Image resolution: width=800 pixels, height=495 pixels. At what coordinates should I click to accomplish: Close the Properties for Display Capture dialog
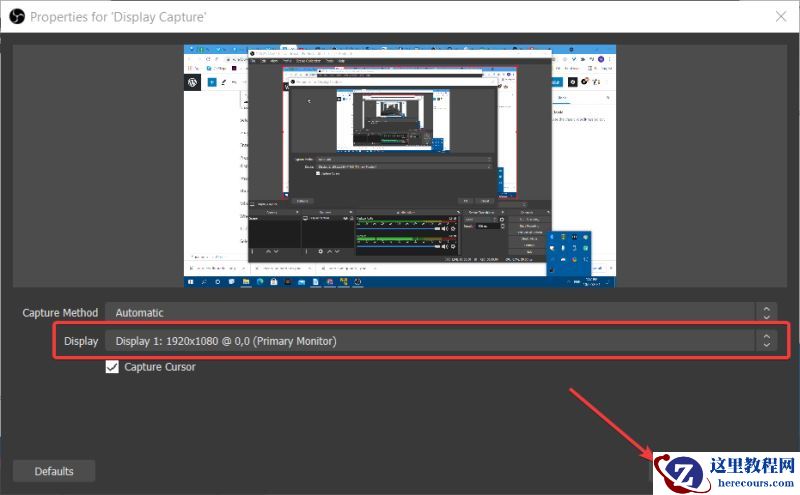[781, 17]
